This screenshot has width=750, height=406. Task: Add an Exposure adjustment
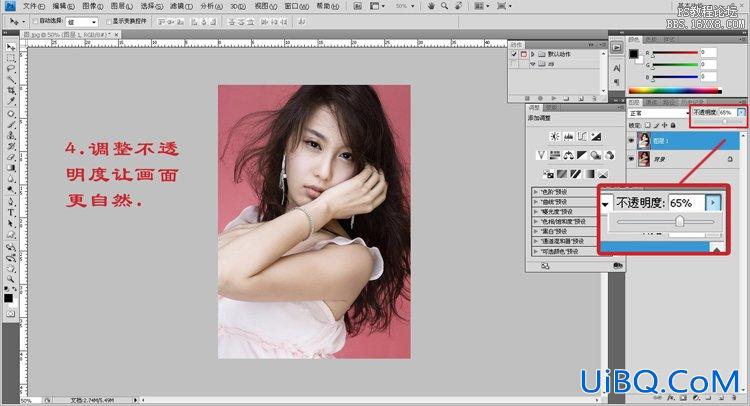(596, 137)
